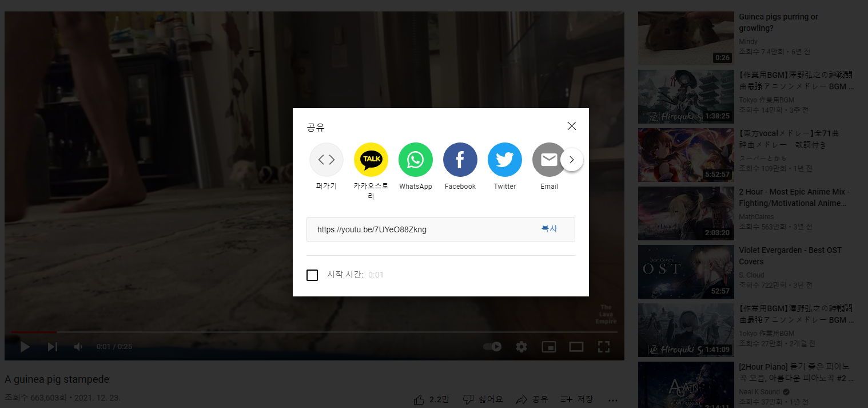Open the MathCaires channel name

coord(756,217)
